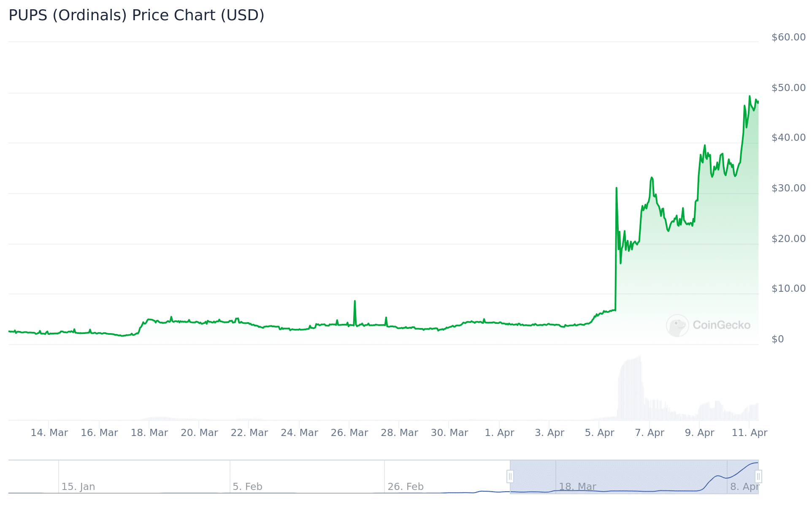Screen dimensions: 812x506
Task: Select the left navigator resize handle
Action: coord(511,476)
